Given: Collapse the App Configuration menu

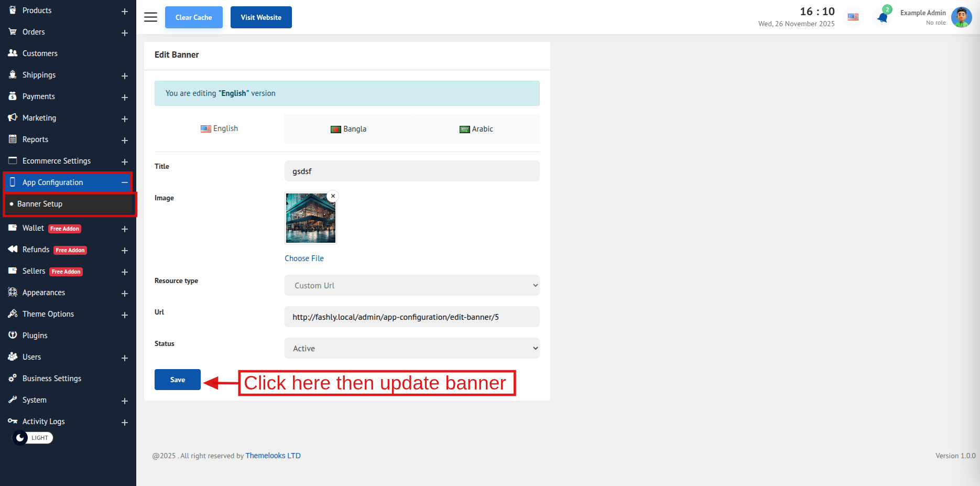Looking at the screenshot, I should (125, 182).
